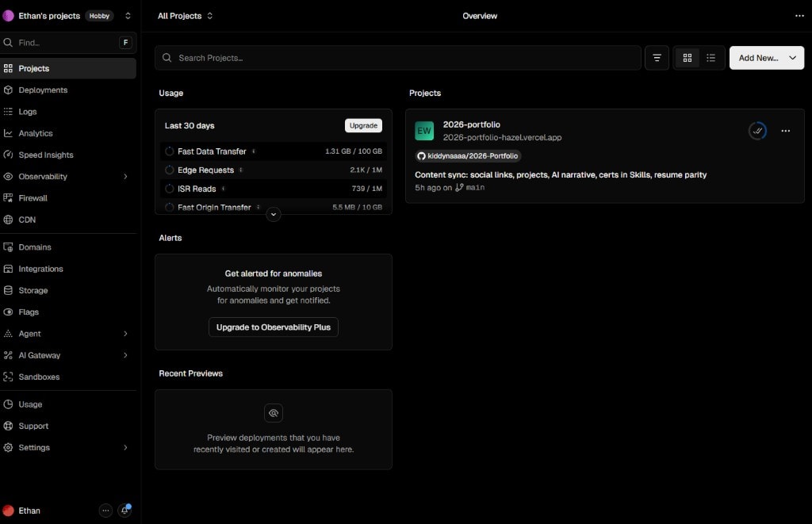Click the Storage database icon
Viewport: 812px width, 524px height.
[8, 291]
